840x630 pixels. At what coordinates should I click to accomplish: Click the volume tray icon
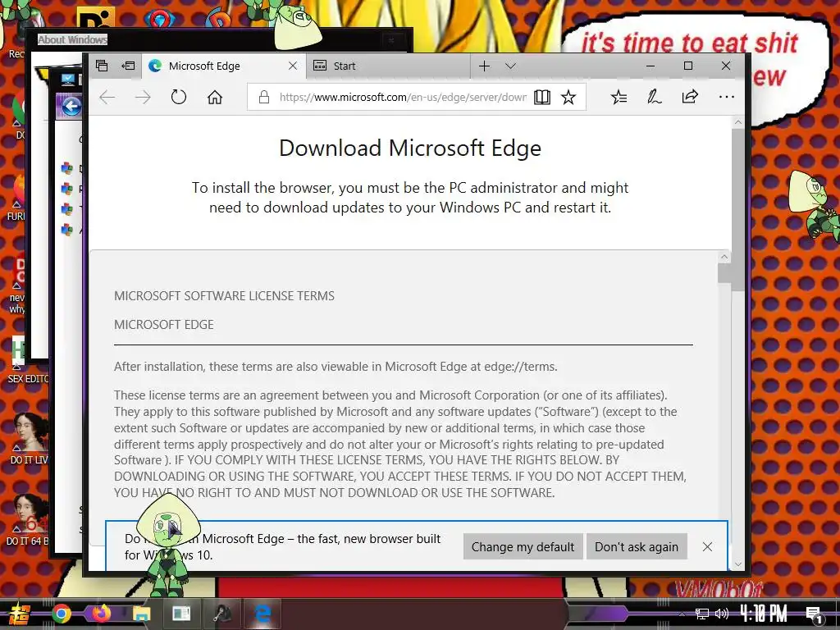pyautogui.click(x=721, y=614)
